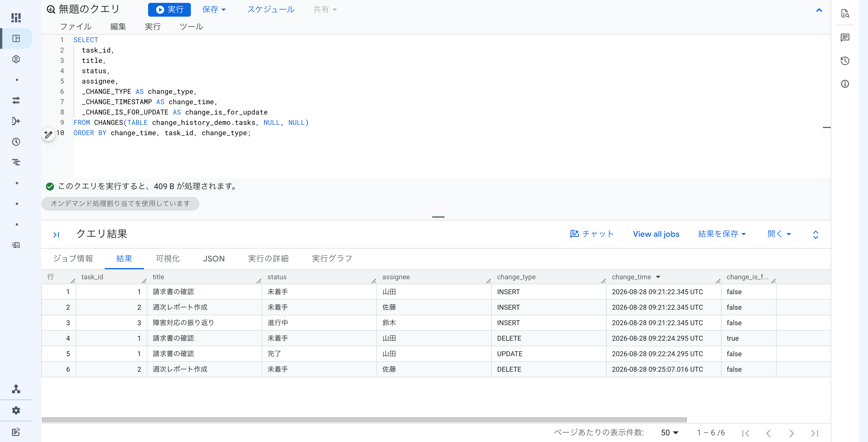
Task: Toggle sort arrow on change_time column
Action: click(658, 277)
